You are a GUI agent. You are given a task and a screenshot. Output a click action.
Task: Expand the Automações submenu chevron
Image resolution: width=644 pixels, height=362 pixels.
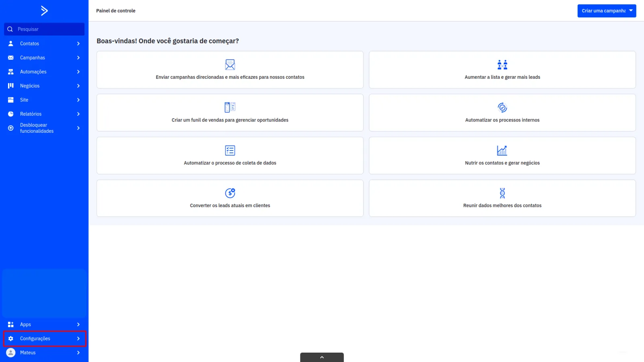coord(78,72)
